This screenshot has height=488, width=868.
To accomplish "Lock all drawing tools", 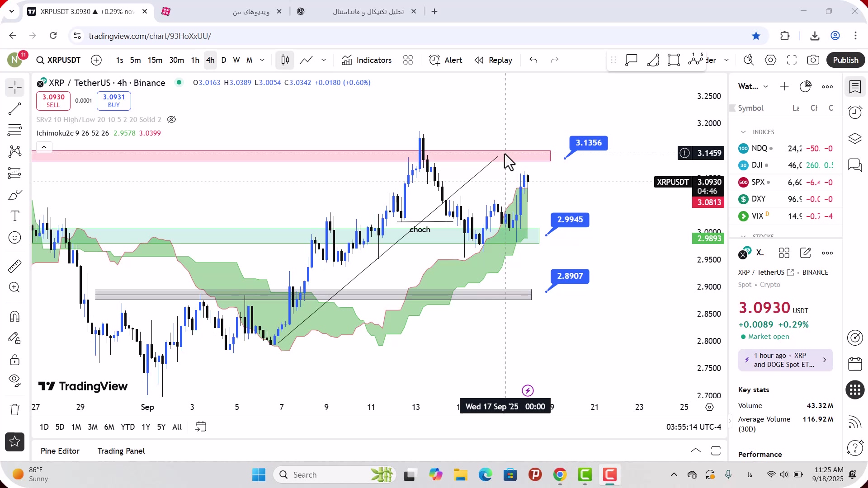I will click(x=15, y=360).
